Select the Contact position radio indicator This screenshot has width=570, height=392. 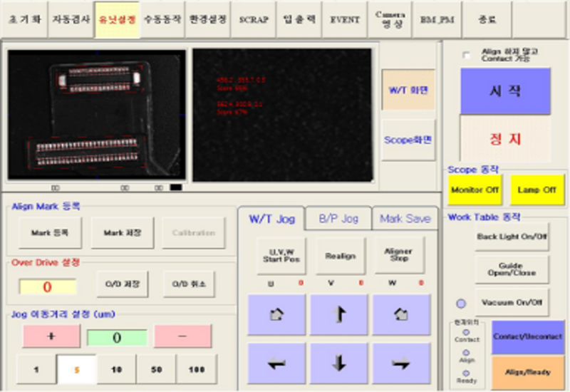[x=466, y=332]
